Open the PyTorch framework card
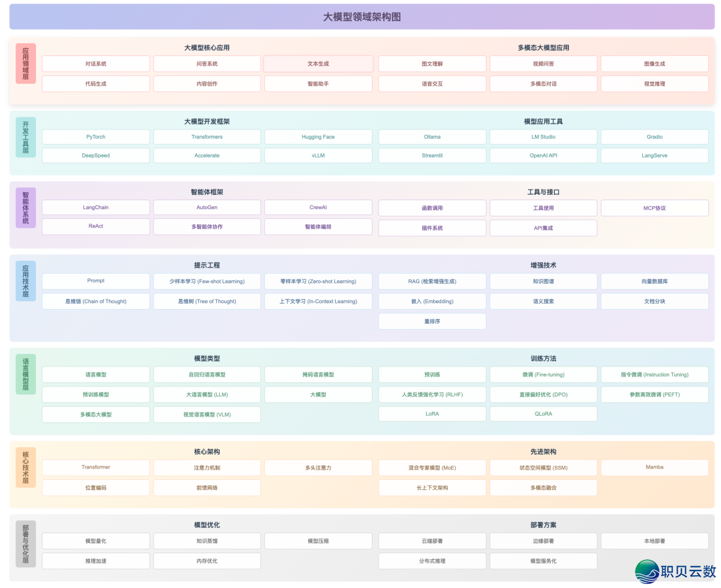 tap(95, 137)
